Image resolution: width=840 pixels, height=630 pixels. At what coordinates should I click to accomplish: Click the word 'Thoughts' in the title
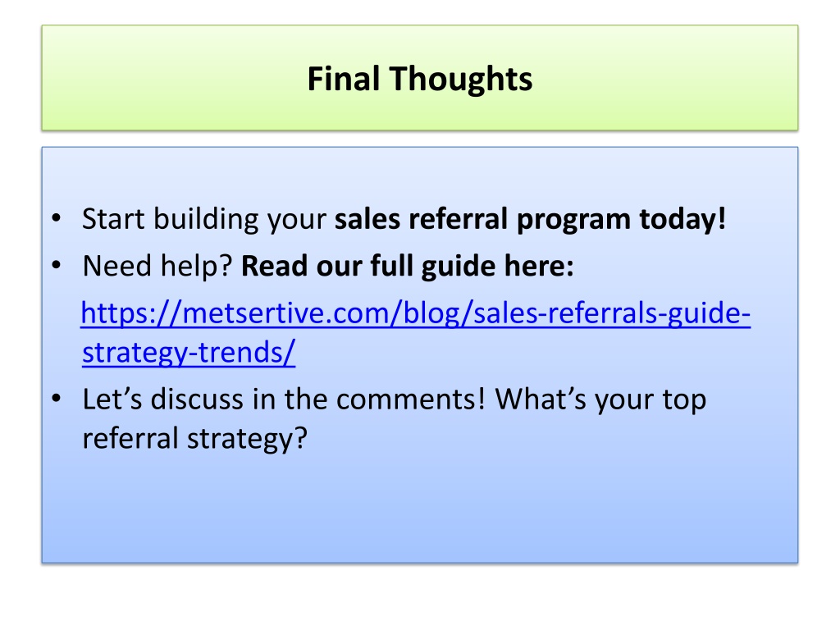(x=461, y=79)
